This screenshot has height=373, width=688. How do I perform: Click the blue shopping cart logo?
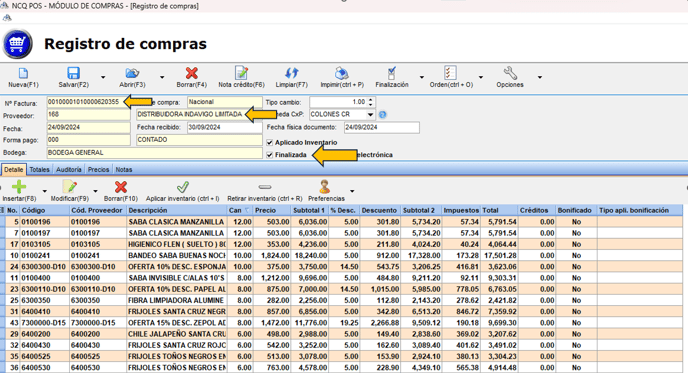(x=17, y=44)
